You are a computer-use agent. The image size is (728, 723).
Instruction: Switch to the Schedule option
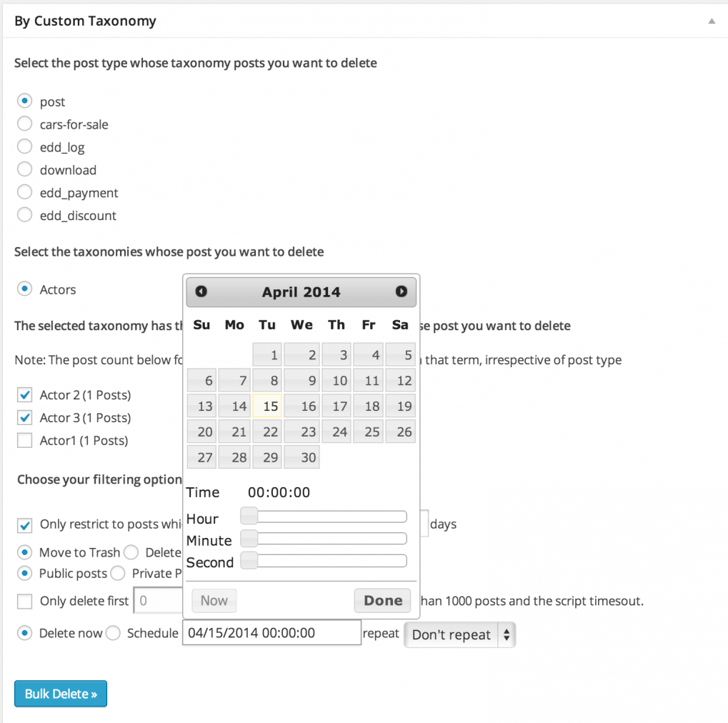pyautogui.click(x=112, y=633)
